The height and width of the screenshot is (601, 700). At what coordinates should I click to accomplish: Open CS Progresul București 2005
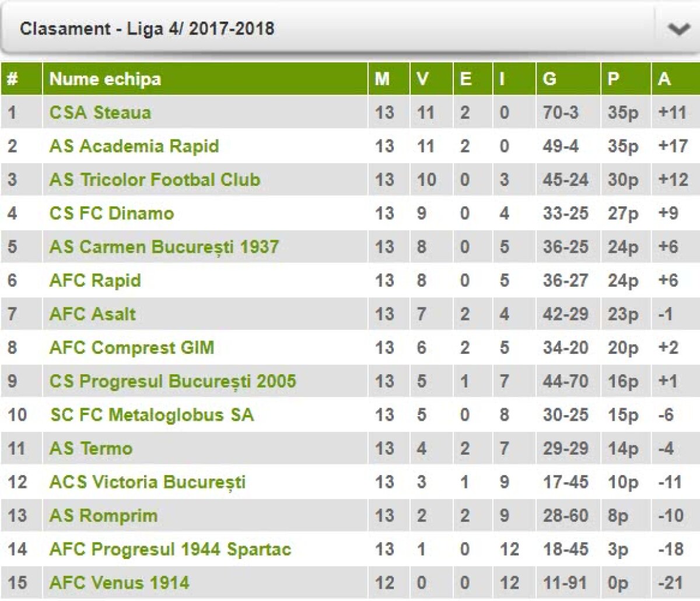(173, 381)
